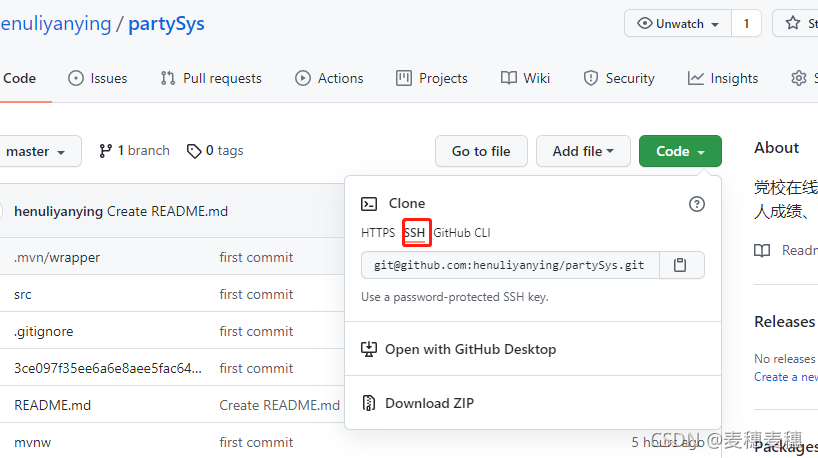Image resolution: width=818 pixels, height=458 pixels.
Task: Open first commit message for mvnw row
Action: (256, 442)
